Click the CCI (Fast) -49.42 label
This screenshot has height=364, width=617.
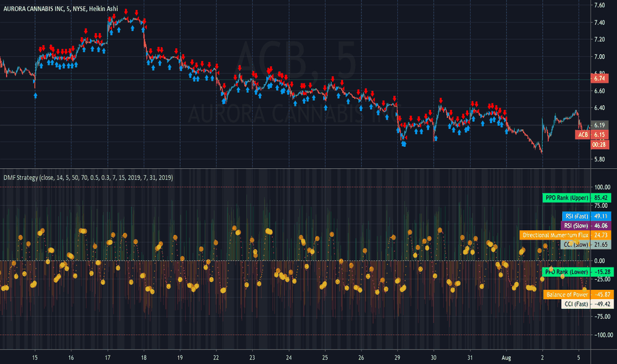(x=587, y=304)
